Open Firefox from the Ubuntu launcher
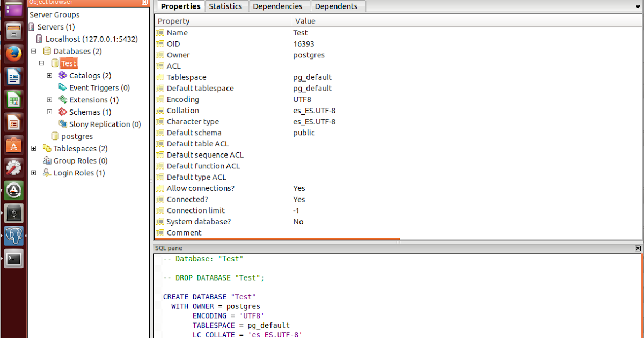This screenshot has height=338, width=644. click(x=14, y=54)
